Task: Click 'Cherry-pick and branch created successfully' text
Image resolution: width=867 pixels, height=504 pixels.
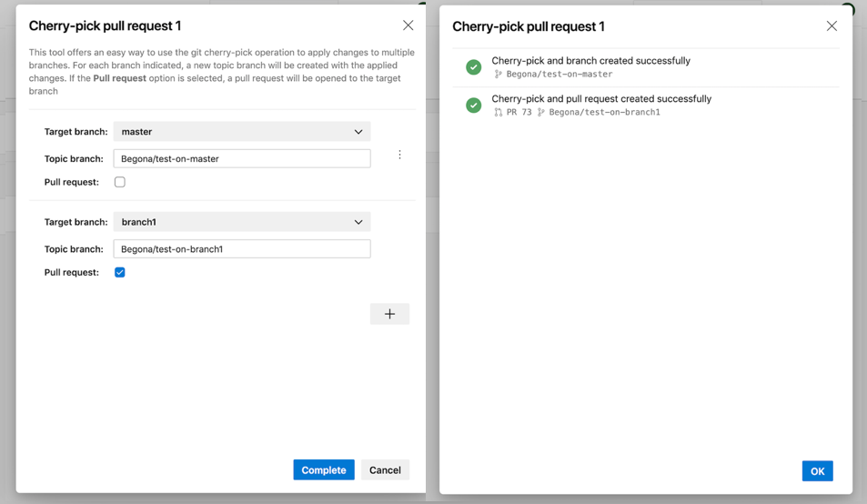Action: pos(590,61)
